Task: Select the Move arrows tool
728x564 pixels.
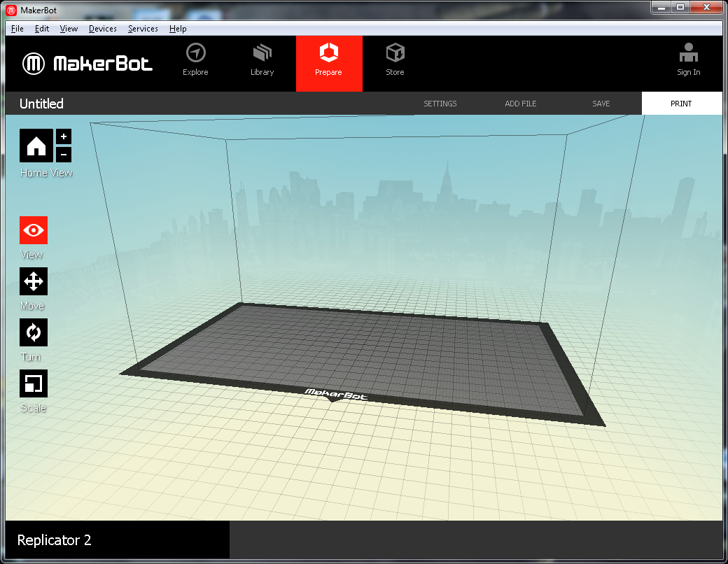Action: pos(34,281)
